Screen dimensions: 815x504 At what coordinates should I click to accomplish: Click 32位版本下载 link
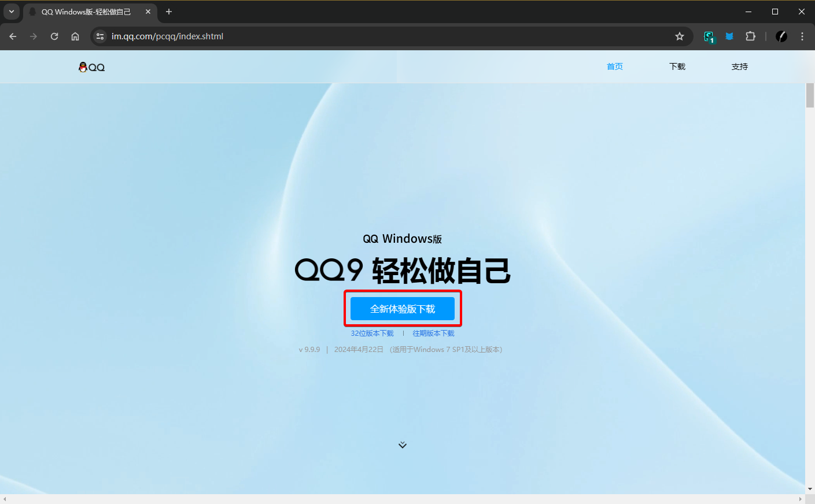(372, 333)
